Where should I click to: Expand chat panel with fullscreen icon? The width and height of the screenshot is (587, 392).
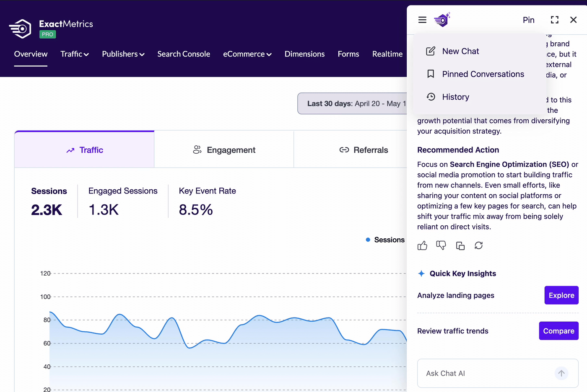554,20
